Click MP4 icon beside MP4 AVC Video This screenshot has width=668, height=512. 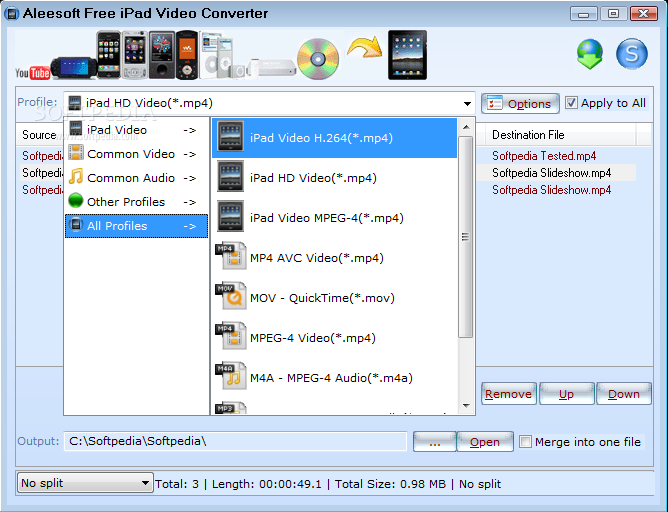tap(230, 256)
